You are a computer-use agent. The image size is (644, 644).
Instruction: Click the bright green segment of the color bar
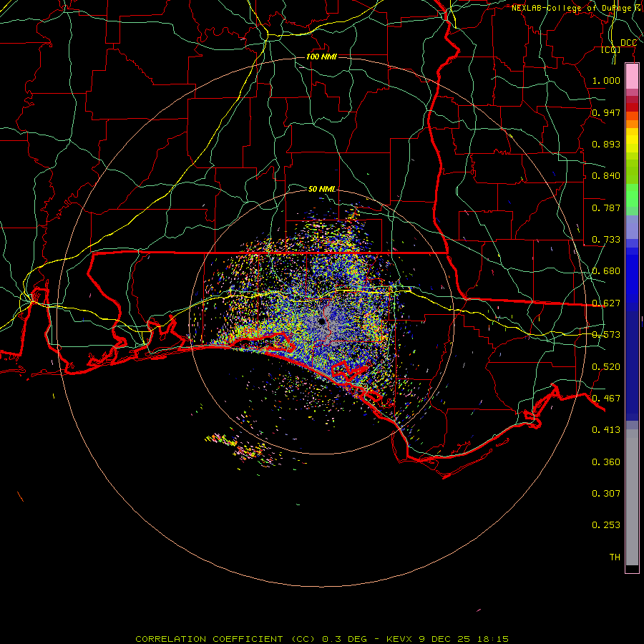tap(632, 195)
